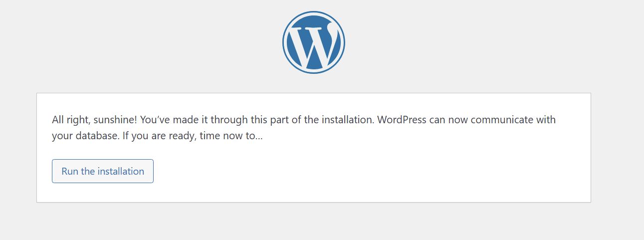The height and width of the screenshot is (240, 644).
Task: Click "All right" at the message start
Action: (x=67, y=120)
